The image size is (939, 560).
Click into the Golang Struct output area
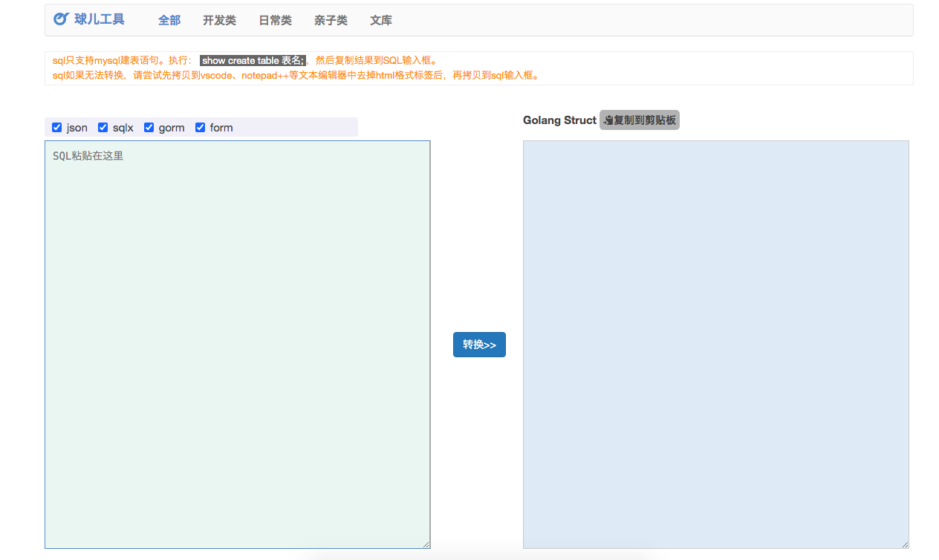(716, 345)
